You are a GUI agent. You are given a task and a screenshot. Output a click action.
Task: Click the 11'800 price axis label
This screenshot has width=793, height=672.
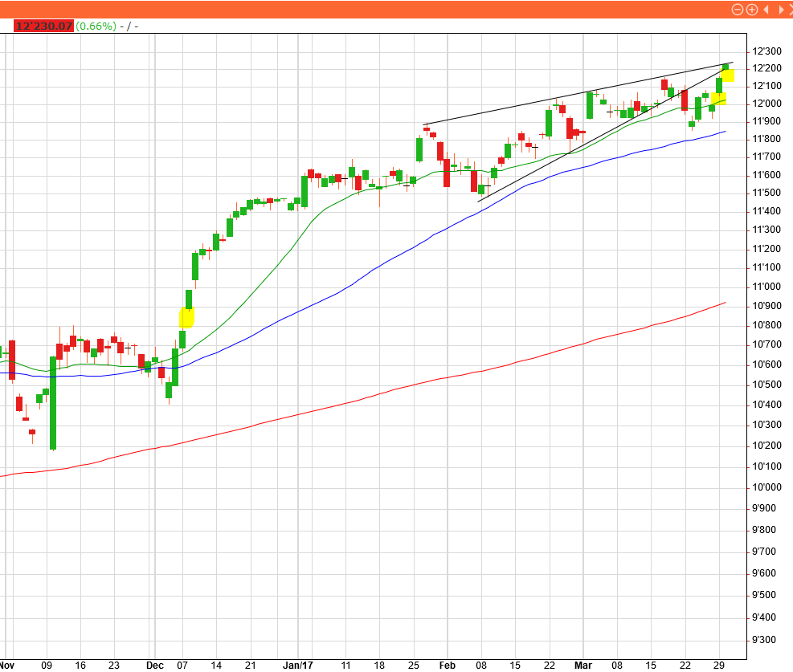[766, 139]
